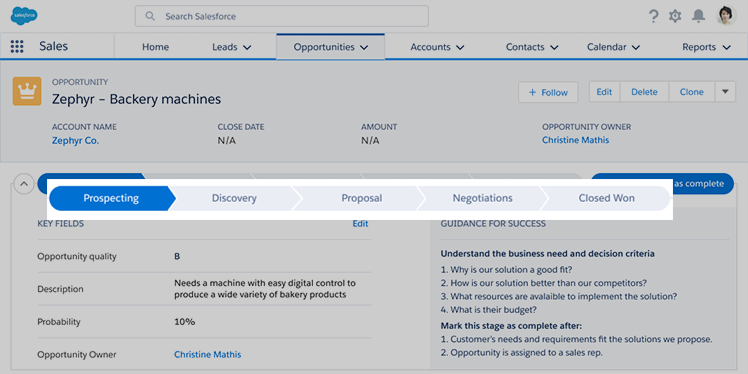Click 'Why is our solution a good fit?' line
Image resolution: width=748 pixels, height=374 pixels.
(x=507, y=269)
